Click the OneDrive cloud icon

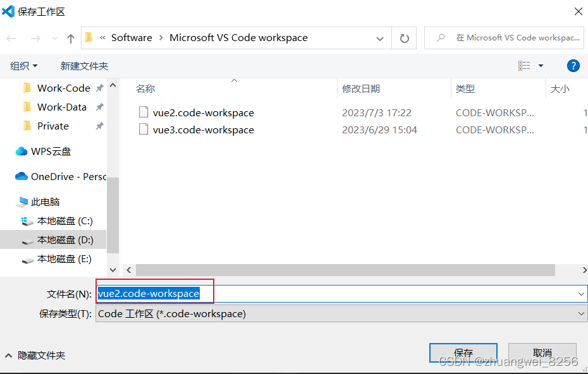(21, 176)
